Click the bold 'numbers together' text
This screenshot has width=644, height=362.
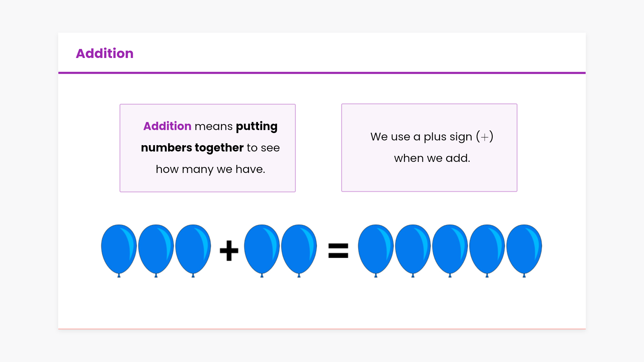192,148
